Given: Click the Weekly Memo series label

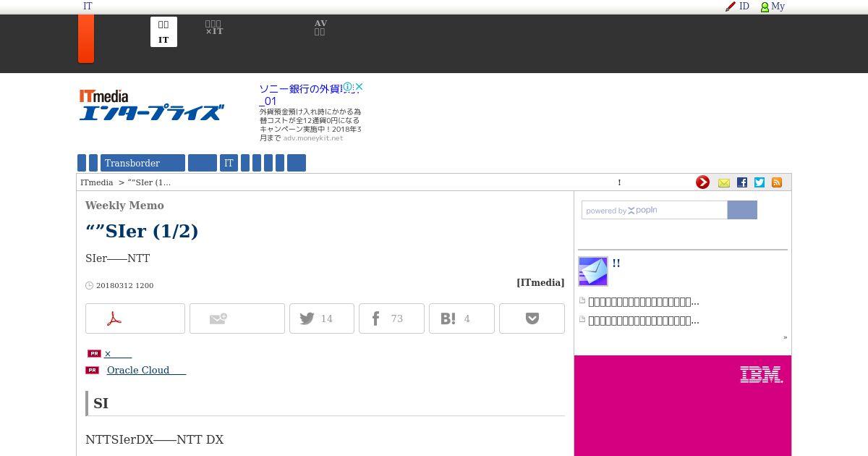Looking at the screenshot, I should (124, 206).
